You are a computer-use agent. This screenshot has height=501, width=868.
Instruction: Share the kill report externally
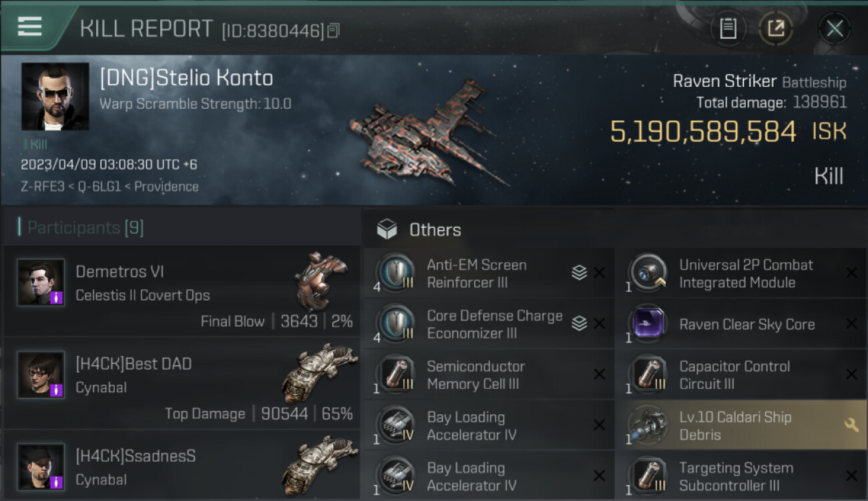776,28
